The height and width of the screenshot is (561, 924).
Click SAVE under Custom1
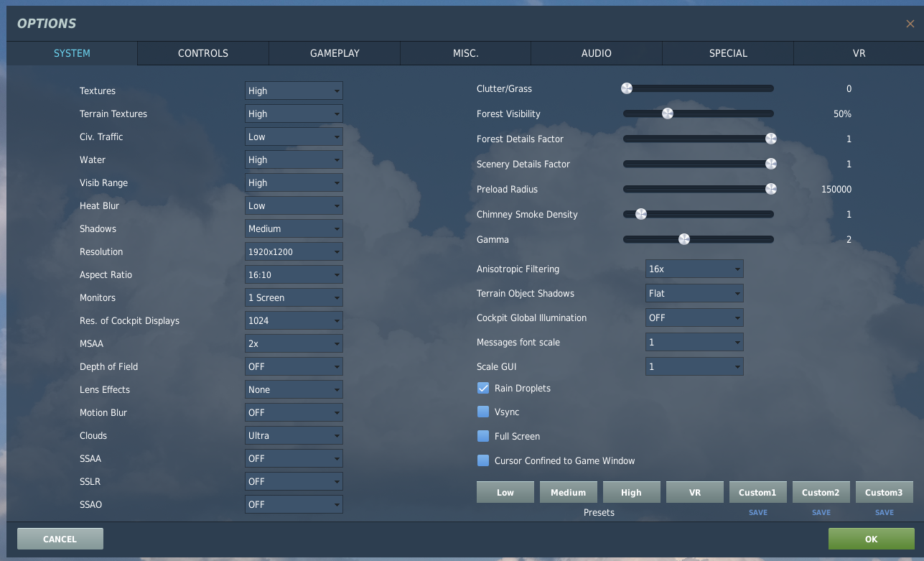758,512
